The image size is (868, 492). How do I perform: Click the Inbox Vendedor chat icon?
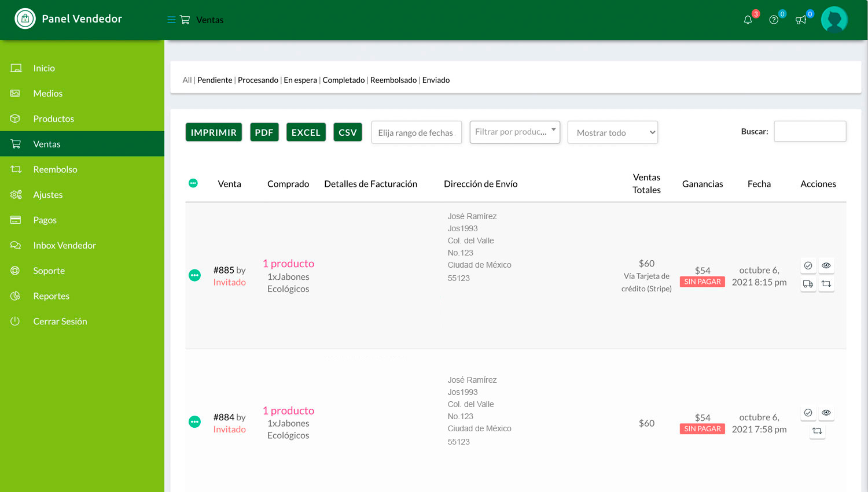(x=16, y=245)
